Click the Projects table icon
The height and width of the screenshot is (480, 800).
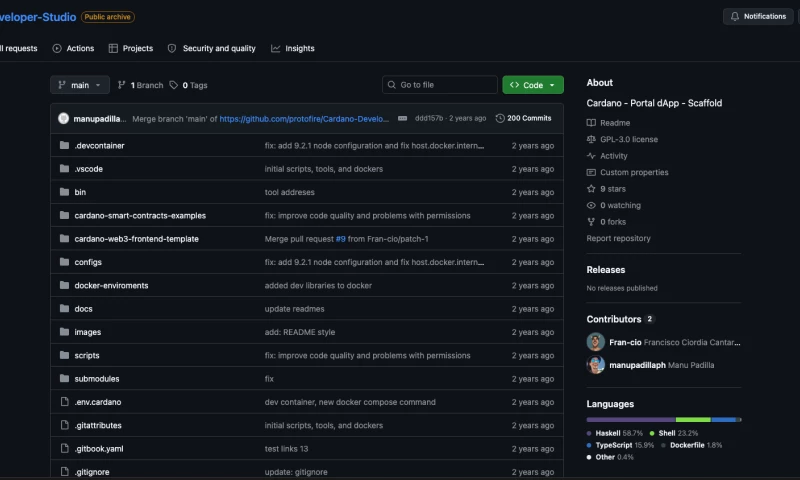(113, 48)
